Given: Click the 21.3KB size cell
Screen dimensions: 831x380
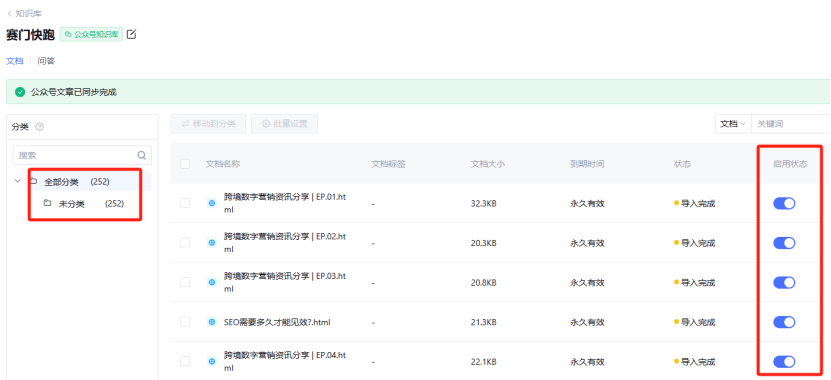Looking at the screenshot, I should coord(483,322).
